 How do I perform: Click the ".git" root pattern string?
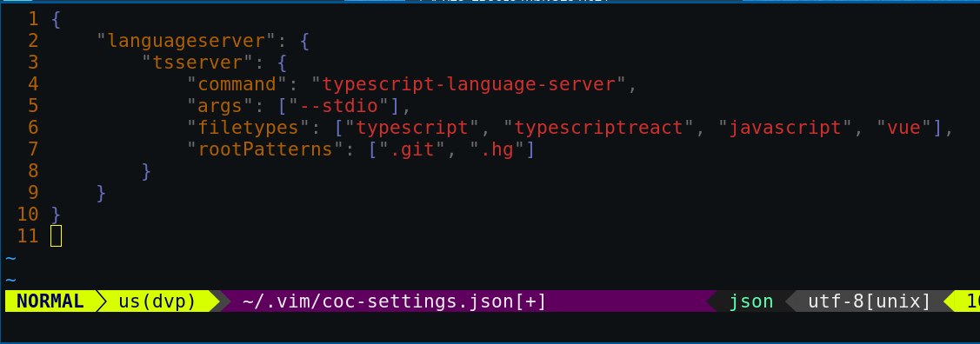[x=412, y=149]
